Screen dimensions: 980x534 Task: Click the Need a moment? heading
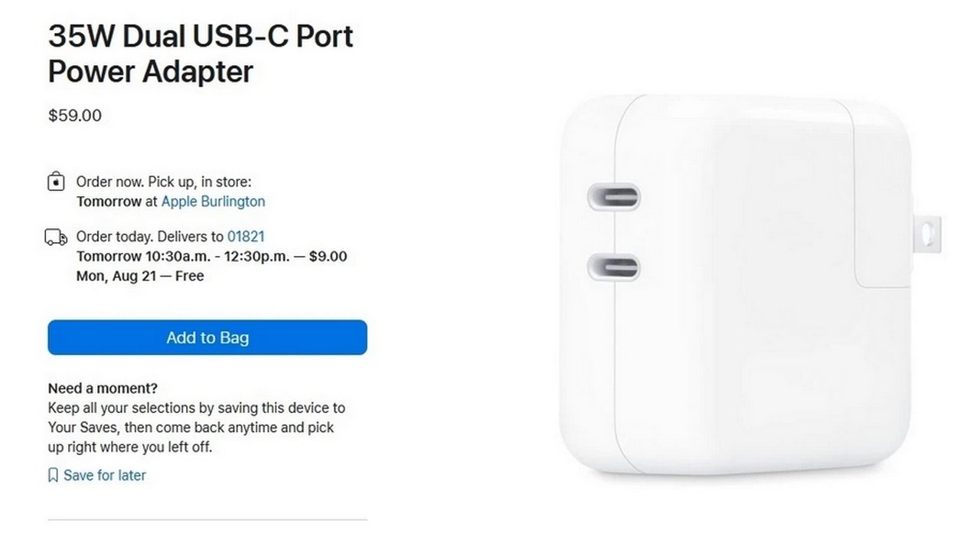click(x=103, y=388)
